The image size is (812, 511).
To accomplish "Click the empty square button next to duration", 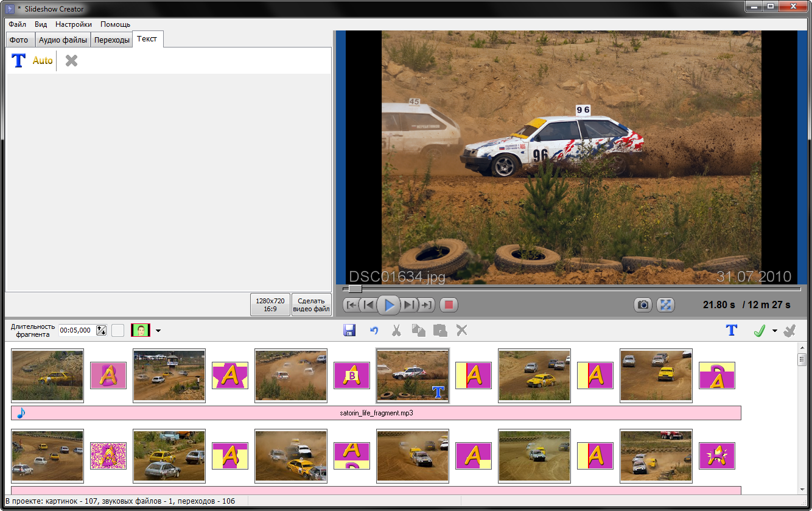I will (117, 330).
